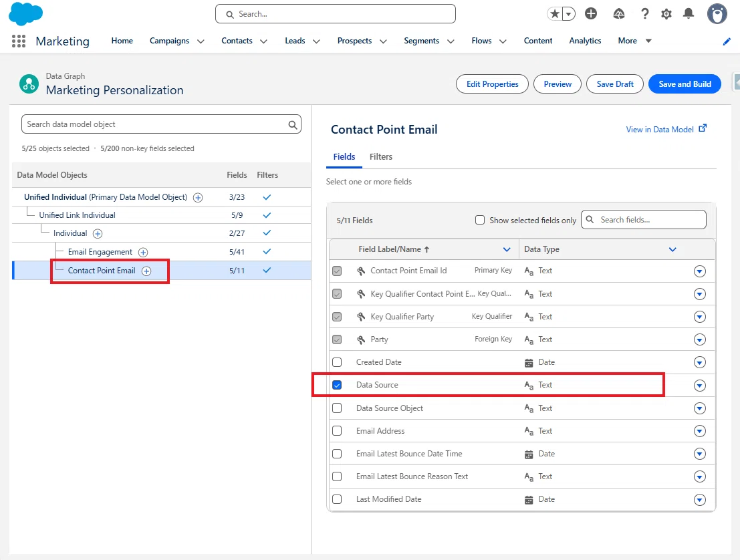Open the notifications bell
740x560 pixels.
[689, 13]
